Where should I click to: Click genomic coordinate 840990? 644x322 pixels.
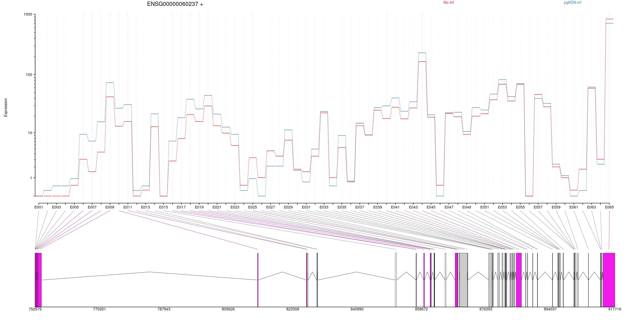coord(357,309)
